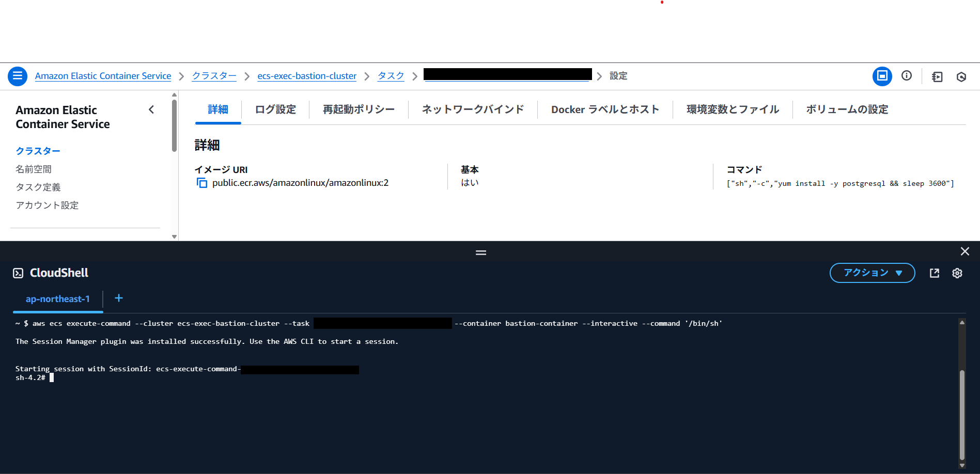980x474 pixels.
Task: Open CloudShell settings gear
Action: tap(957, 273)
